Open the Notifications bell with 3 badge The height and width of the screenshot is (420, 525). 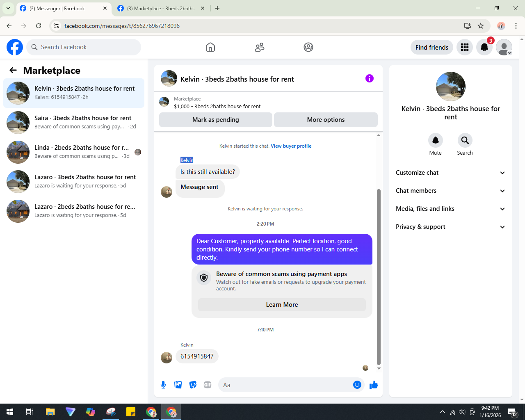(484, 47)
